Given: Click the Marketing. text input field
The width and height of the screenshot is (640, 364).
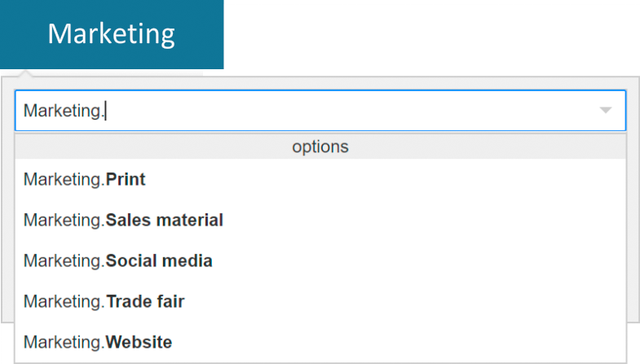Looking at the screenshot, I should click(310, 111).
